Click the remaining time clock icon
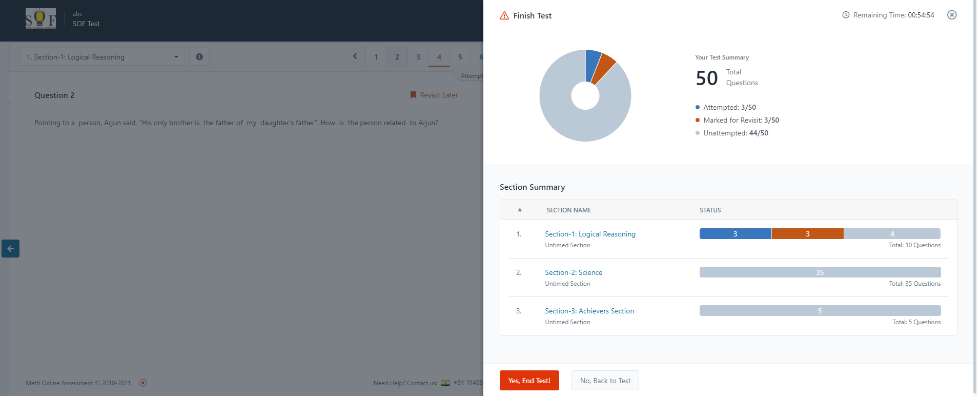Viewport: 980px width, 396px height. (x=846, y=15)
